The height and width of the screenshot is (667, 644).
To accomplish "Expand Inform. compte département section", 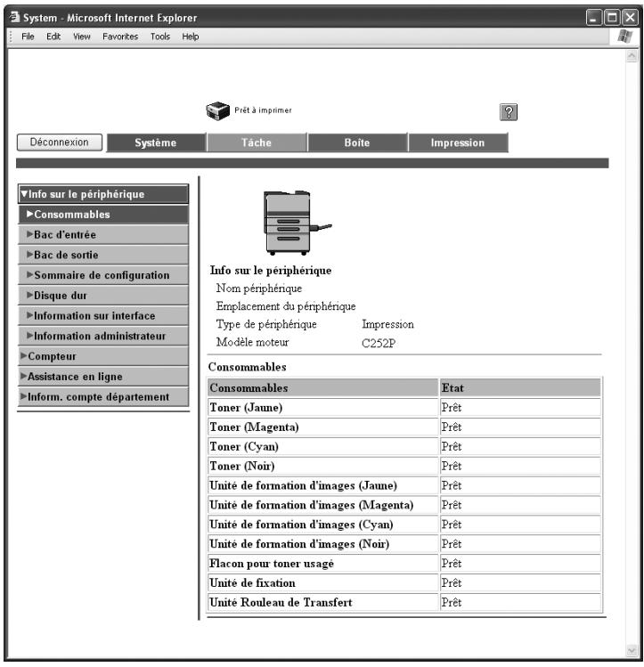I will [103, 397].
